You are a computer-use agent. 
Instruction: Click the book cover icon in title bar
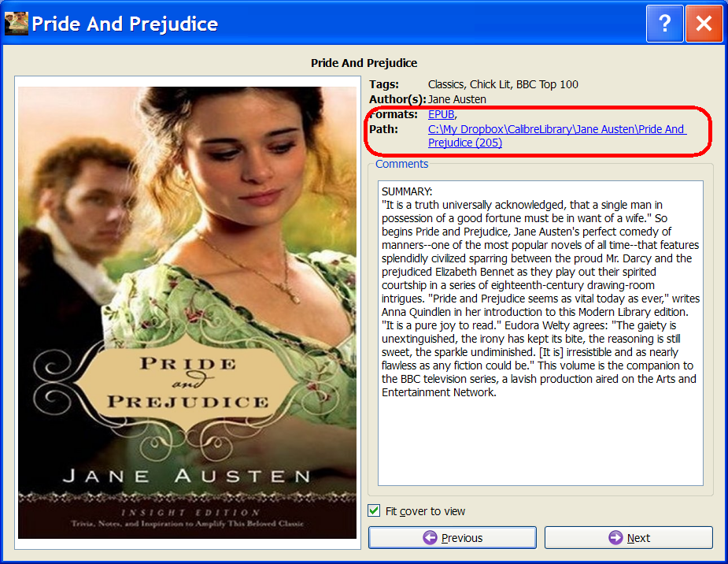coord(17,23)
